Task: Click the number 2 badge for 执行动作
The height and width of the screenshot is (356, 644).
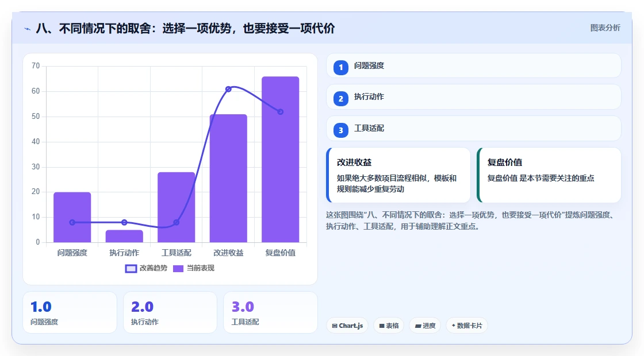Action: coord(340,98)
